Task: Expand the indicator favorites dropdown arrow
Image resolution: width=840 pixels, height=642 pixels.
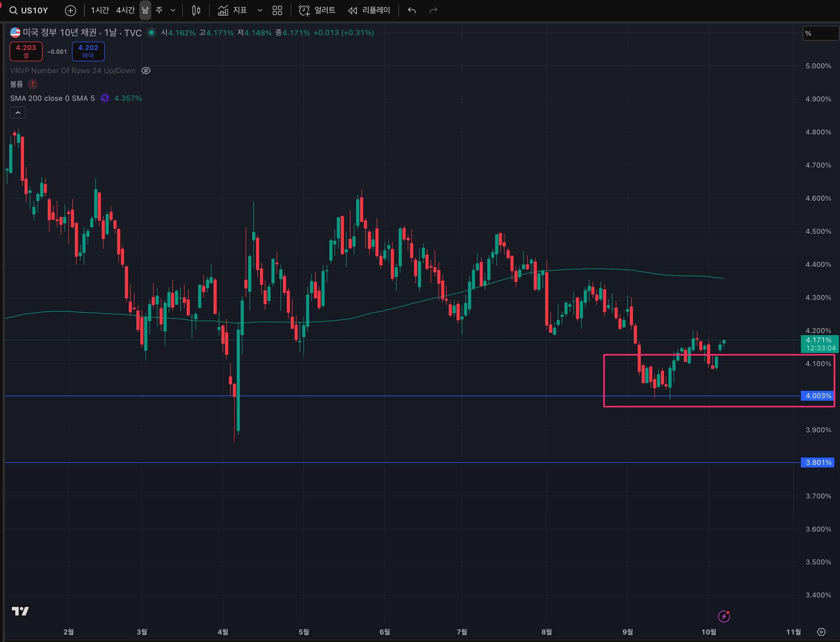Action: 260,10
